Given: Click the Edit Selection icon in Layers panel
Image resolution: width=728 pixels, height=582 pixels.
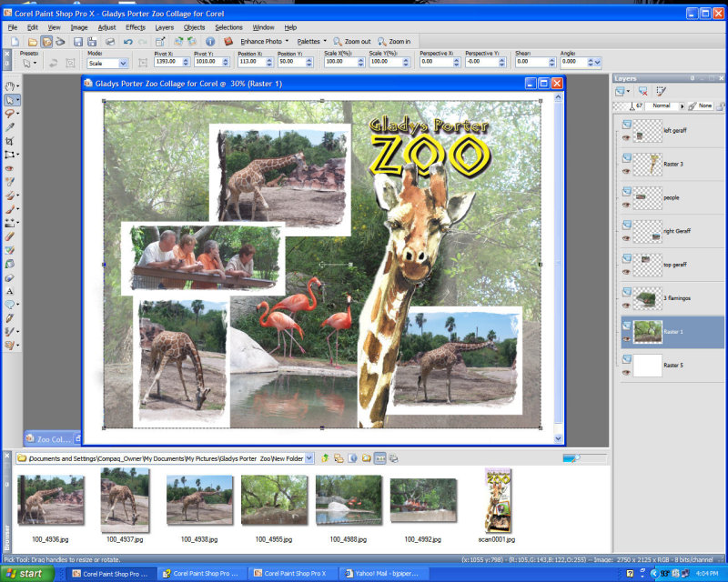Looking at the screenshot, I should click(x=661, y=92).
